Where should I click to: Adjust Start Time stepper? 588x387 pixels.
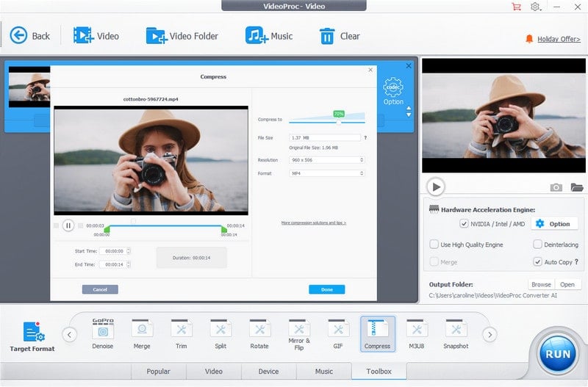(x=129, y=251)
